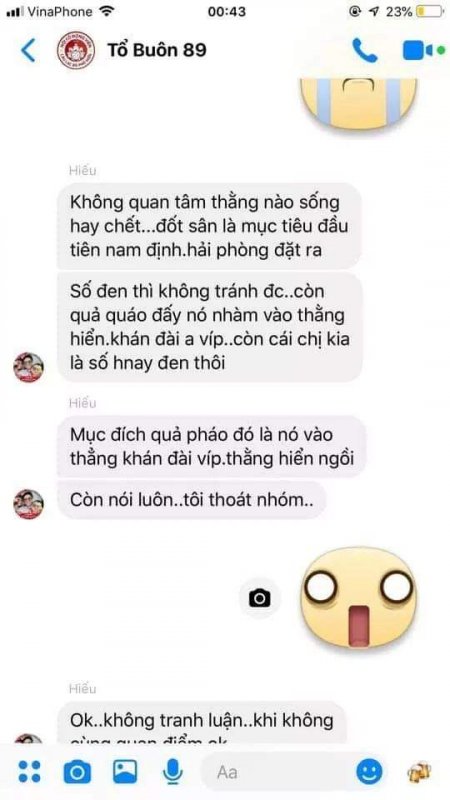The height and width of the screenshot is (800, 450).
Task: Tap the large surprised face sticker
Action: point(359,597)
